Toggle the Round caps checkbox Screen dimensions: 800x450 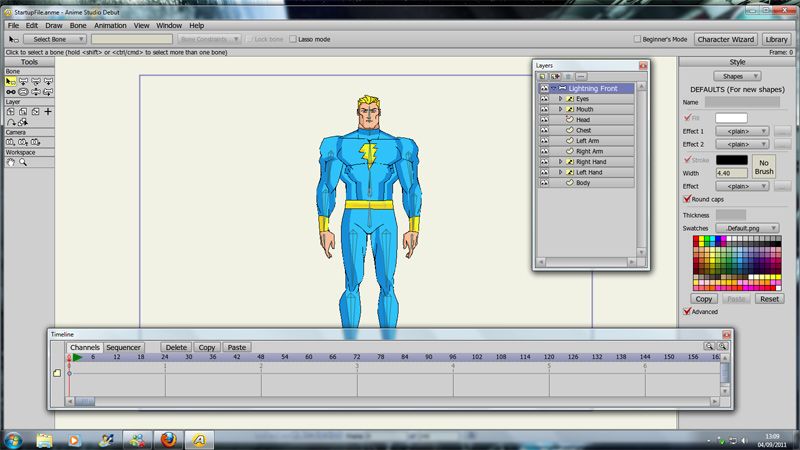686,199
